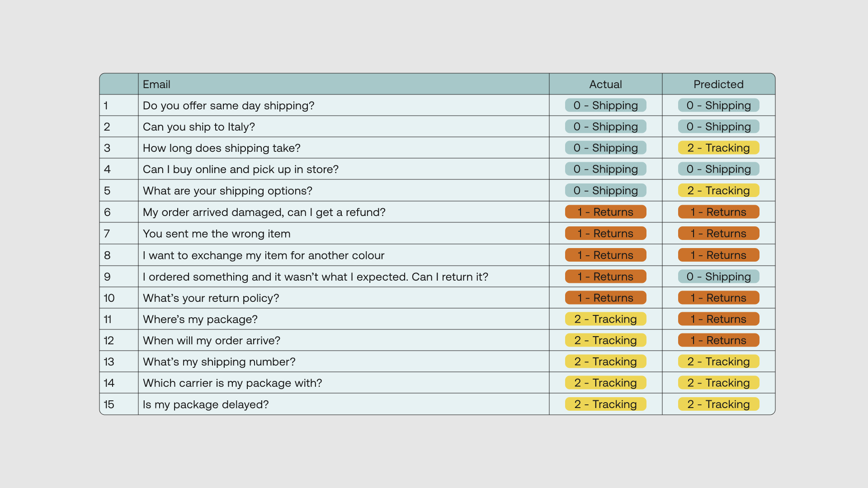Screen dimensions: 868x488
Task: Click predicted Shipping tag in row 9
Action: [x=718, y=277]
